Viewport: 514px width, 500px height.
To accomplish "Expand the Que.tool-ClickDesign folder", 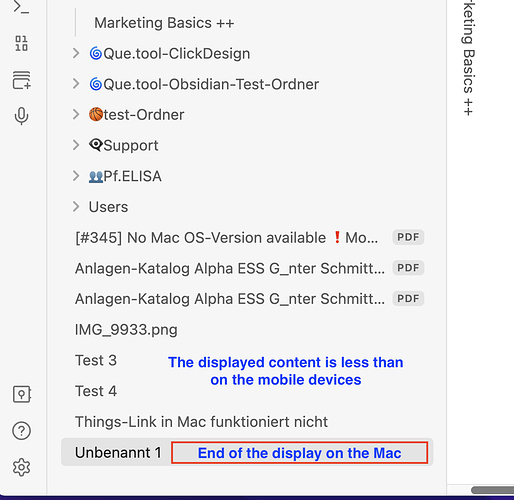I will pos(76,53).
